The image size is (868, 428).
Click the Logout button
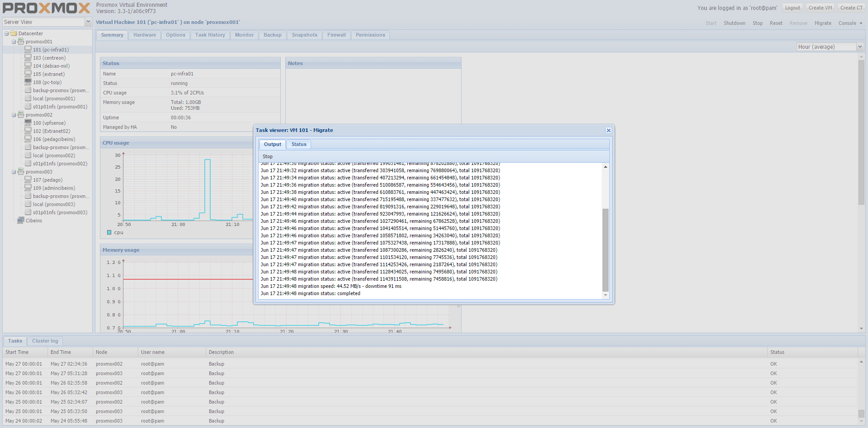793,8
